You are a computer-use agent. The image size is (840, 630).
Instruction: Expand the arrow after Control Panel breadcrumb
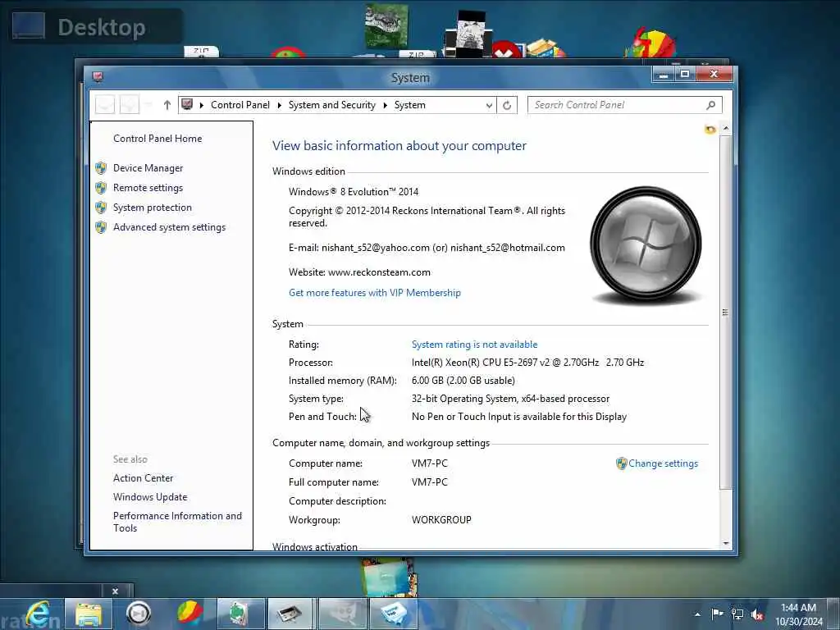279,105
